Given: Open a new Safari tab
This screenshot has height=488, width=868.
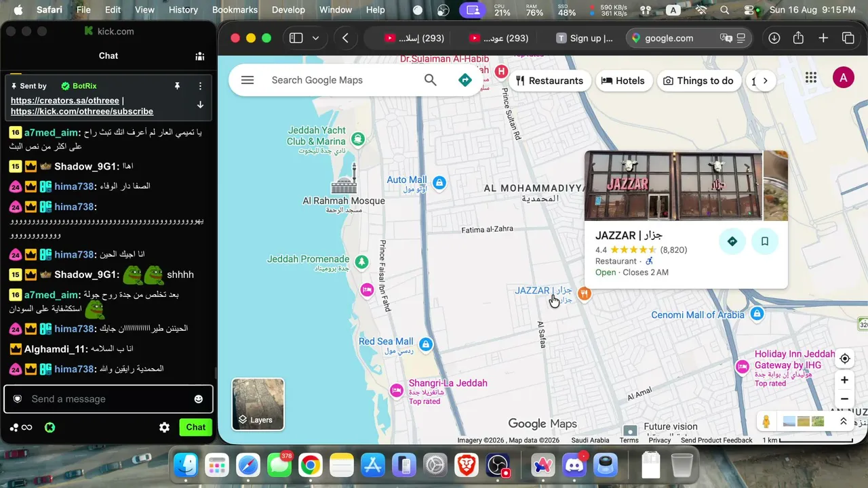Looking at the screenshot, I should 823,38.
